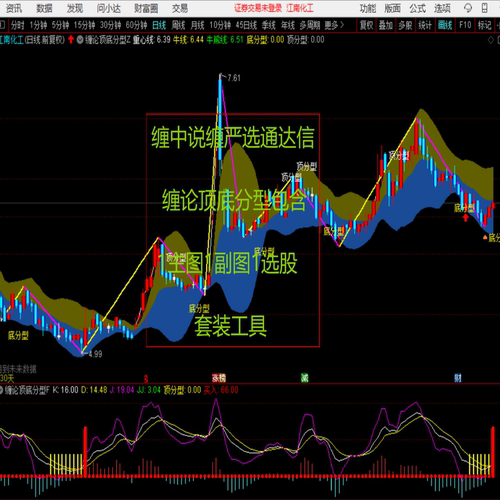
Task: Click the 买入: 66.00 value label
Action: [x=221, y=390]
